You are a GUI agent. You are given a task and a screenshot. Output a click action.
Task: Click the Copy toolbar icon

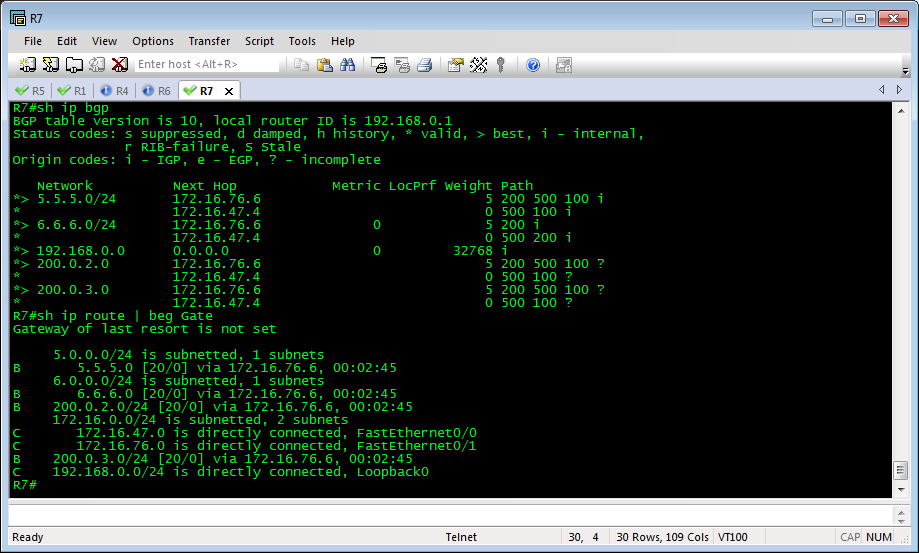click(x=301, y=65)
